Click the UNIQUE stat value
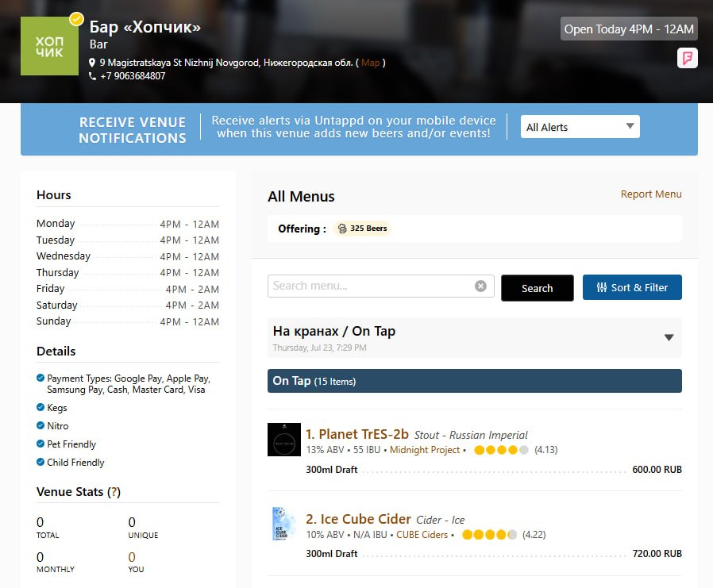The height and width of the screenshot is (588, 713). click(x=132, y=521)
